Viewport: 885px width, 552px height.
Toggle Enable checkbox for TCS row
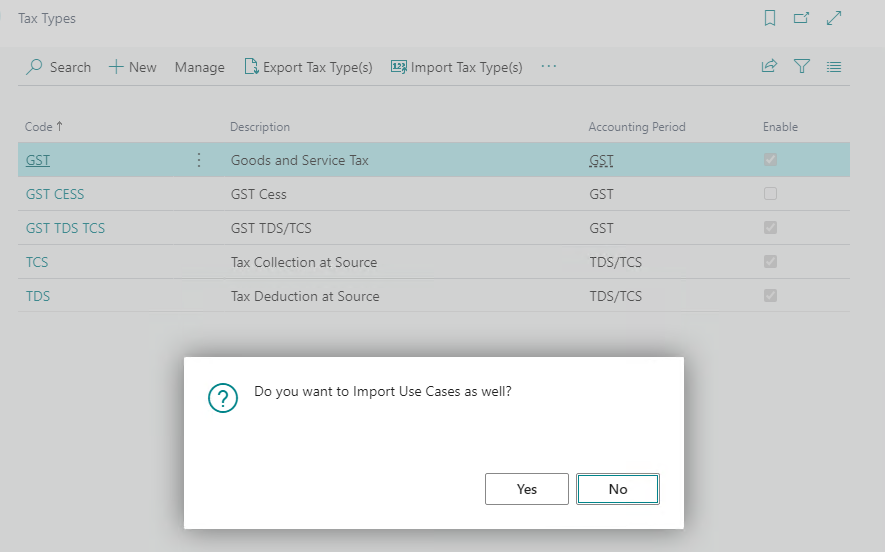(x=770, y=262)
